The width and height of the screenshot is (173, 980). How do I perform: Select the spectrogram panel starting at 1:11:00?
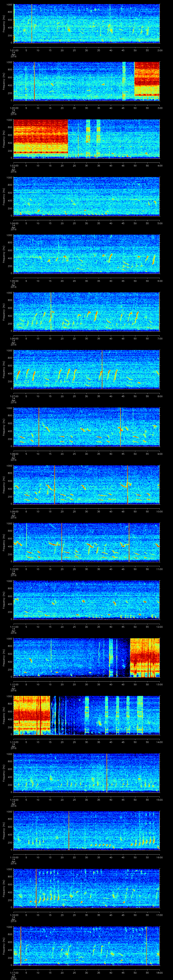[87, 600]
